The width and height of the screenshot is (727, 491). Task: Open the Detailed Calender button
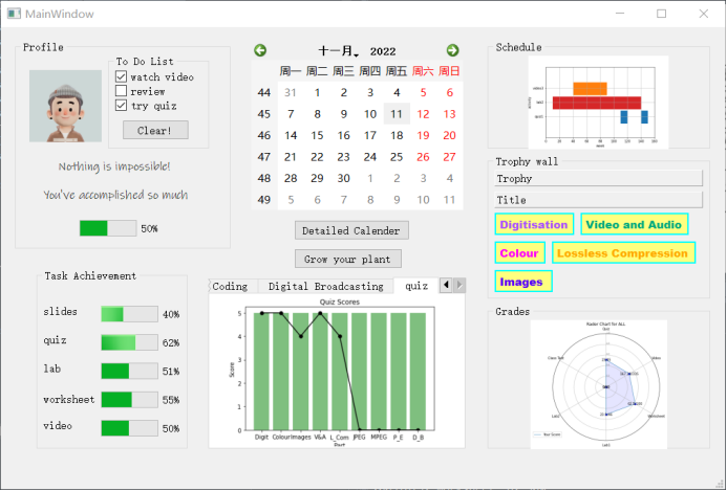352,230
